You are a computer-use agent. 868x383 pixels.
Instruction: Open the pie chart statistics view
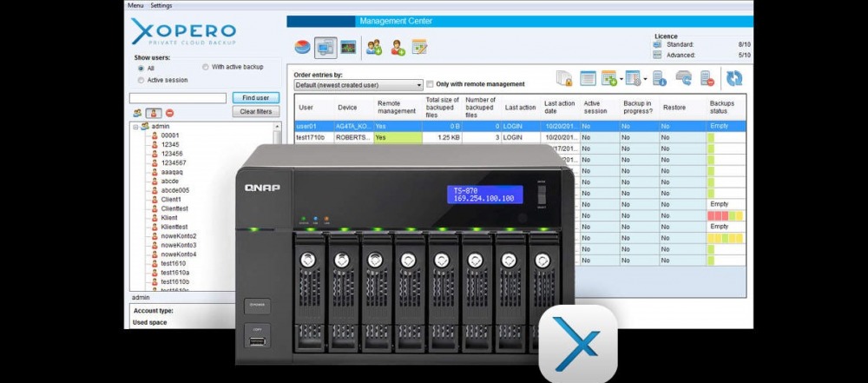coord(302,47)
